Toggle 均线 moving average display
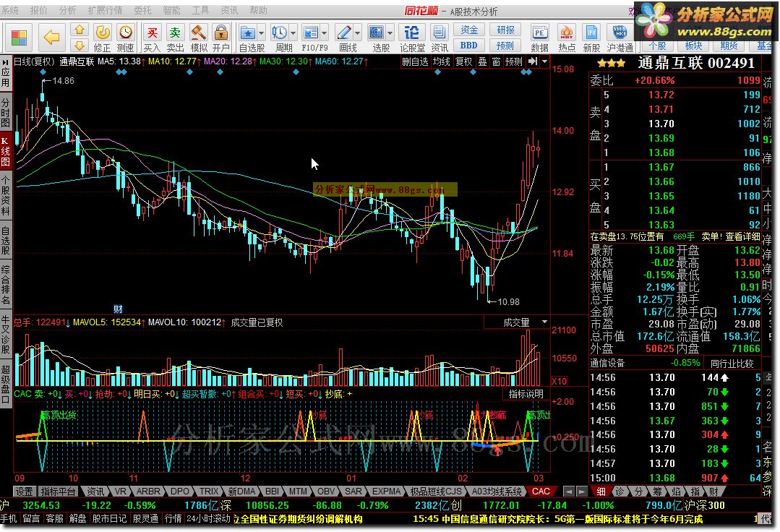The image size is (780, 532). point(441,61)
